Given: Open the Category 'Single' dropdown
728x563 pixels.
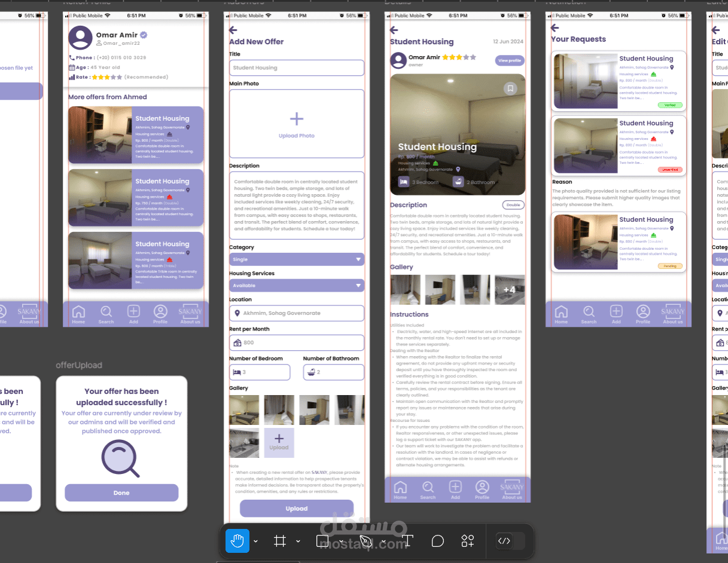Looking at the screenshot, I should (297, 259).
